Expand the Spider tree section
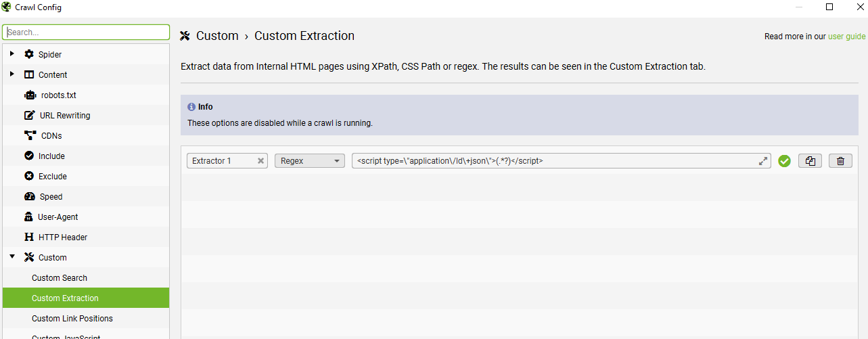This screenshot has height=339, width=868. click(x=12, y=54)
